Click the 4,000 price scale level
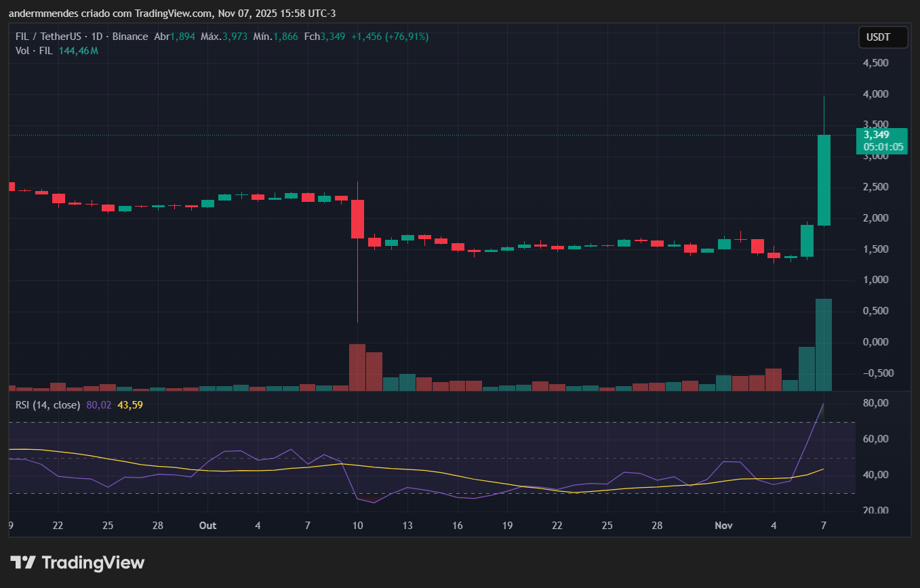 (x=876, y=94)
